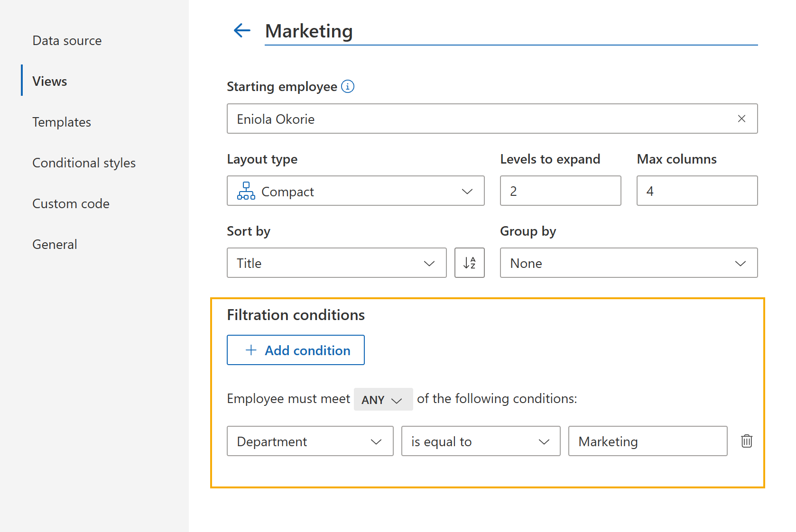
Task: Click the plus icon in Add condition
Action: point(251,350)
